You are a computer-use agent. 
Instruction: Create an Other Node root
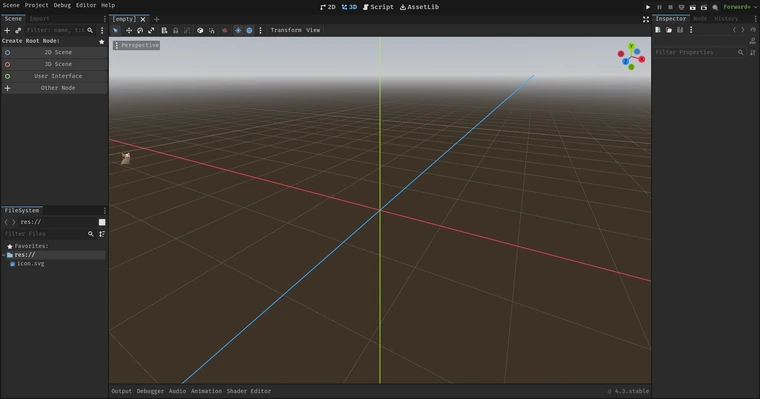tap(54, 88)
